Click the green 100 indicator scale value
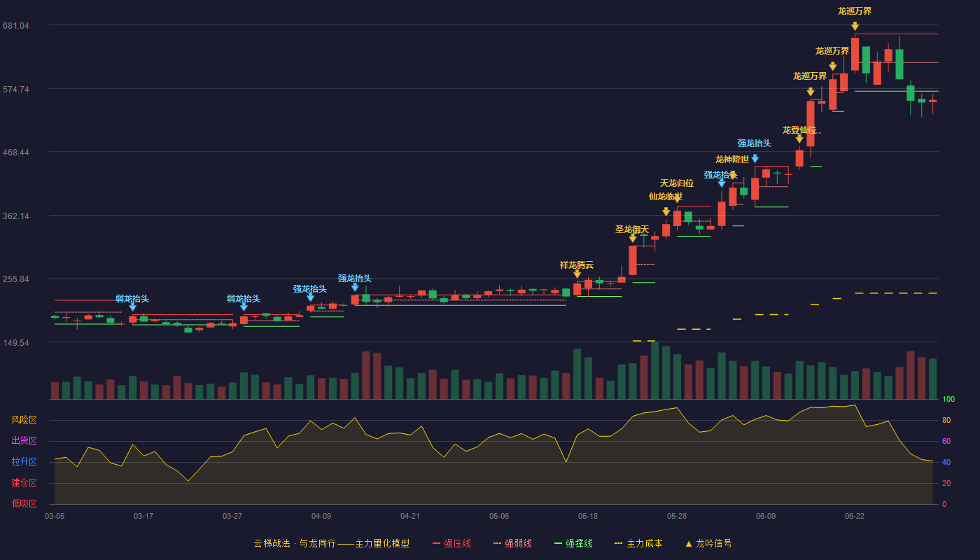The width and height of the screenshot is (980, 560). point(948,400)
